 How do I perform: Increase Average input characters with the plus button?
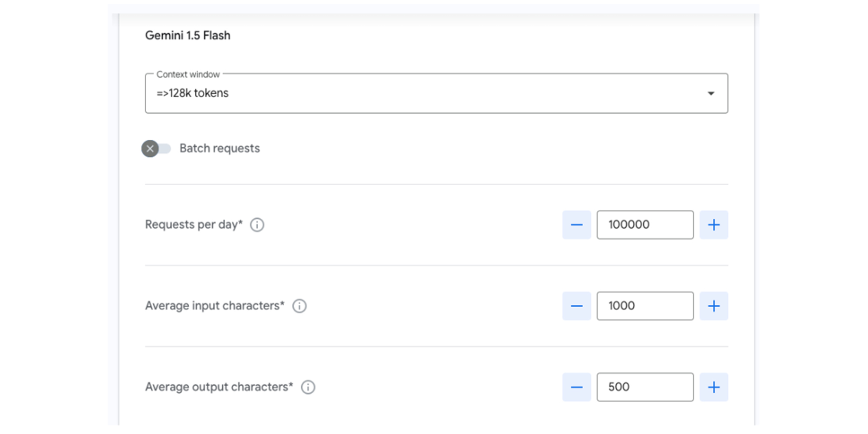(x=713, y=306)
